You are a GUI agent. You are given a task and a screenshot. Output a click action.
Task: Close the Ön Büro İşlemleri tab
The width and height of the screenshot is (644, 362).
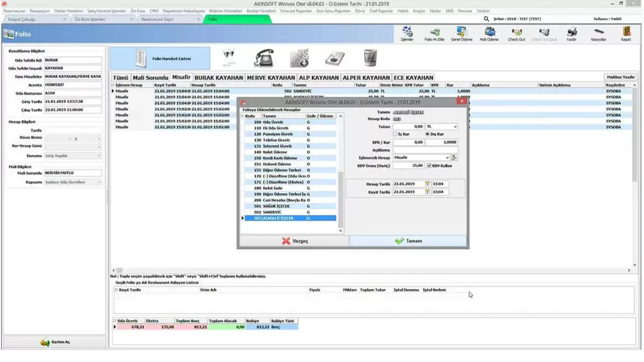click(131, 19)
